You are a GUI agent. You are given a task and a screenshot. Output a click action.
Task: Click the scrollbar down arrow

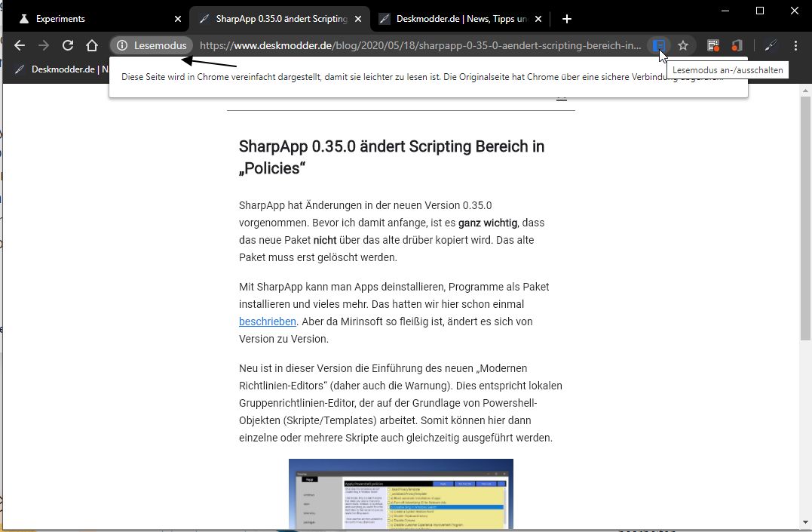805,522
